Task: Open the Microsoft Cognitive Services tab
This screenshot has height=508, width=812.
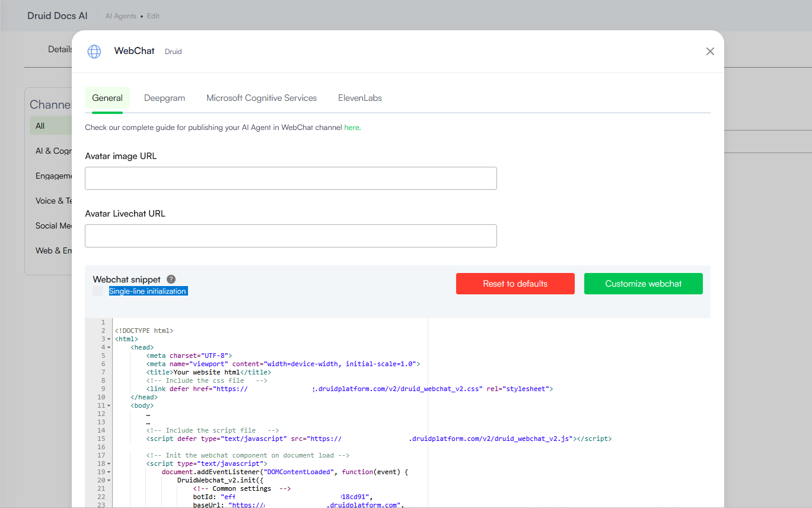Action: tap(262, 99)
